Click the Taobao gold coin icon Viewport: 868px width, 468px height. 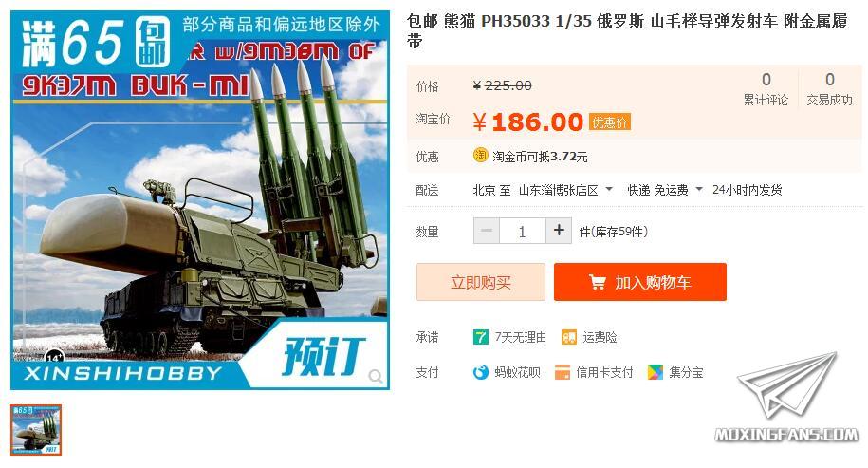[x=481, y=156]
